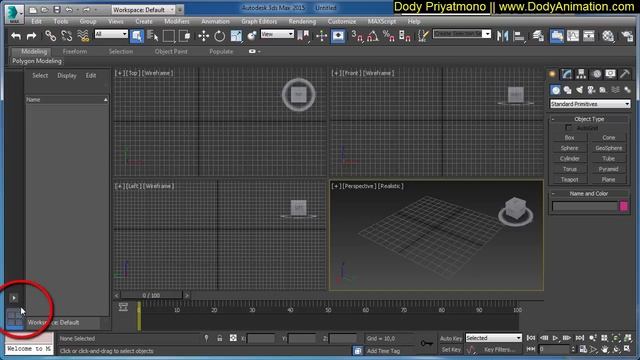Toggle the Angle Snap button
This screenshot has width=640, height=360.
(373, 36)
